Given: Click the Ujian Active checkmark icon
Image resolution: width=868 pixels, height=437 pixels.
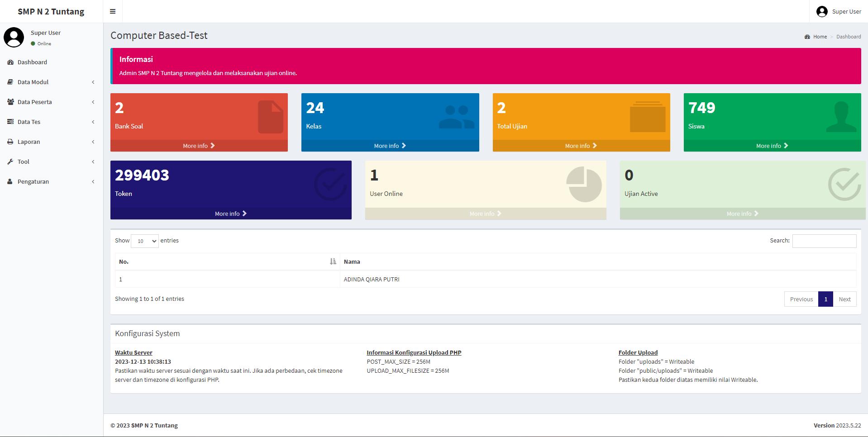Looking at the screenshot, I should (844, 184).
